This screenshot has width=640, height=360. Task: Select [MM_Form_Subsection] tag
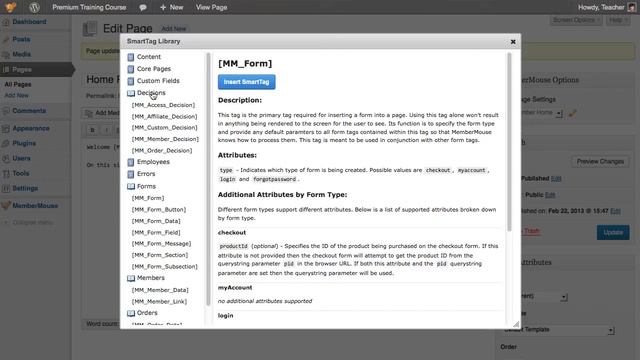coord(164,266)
